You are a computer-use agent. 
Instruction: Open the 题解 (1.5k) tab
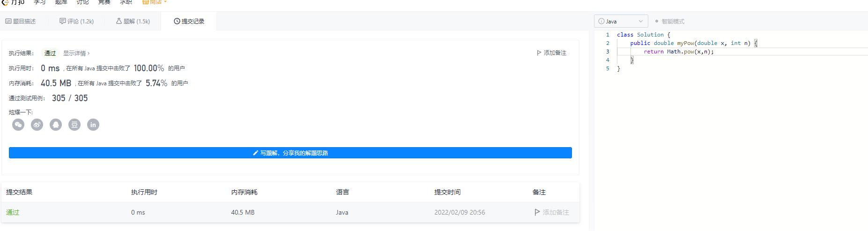click(133, 21)
